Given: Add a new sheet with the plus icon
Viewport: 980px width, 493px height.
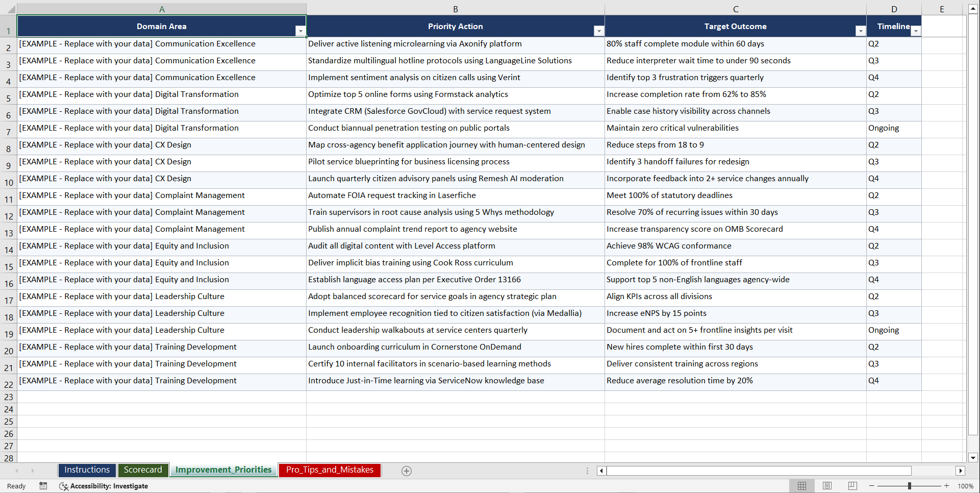Looking at the screenshot, I should click(x=407, y=471).
